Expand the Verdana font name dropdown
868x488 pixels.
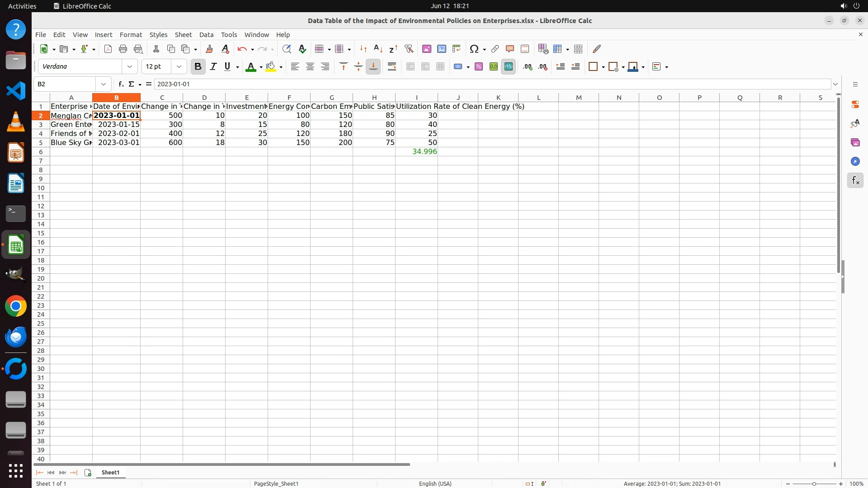[x=130, y=67]
